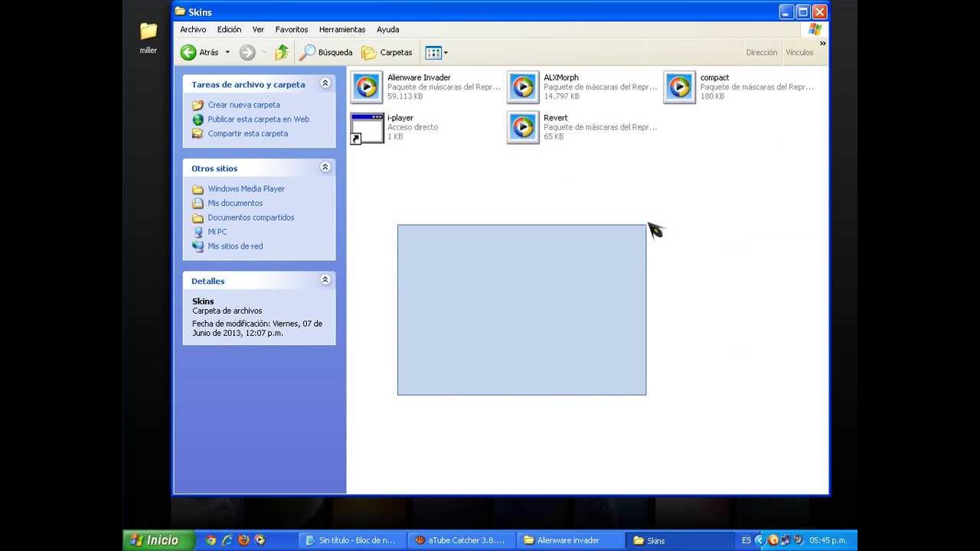Open the Favoritos menu
The width and height of the screenshot is (980, 551).
point(292,29)
